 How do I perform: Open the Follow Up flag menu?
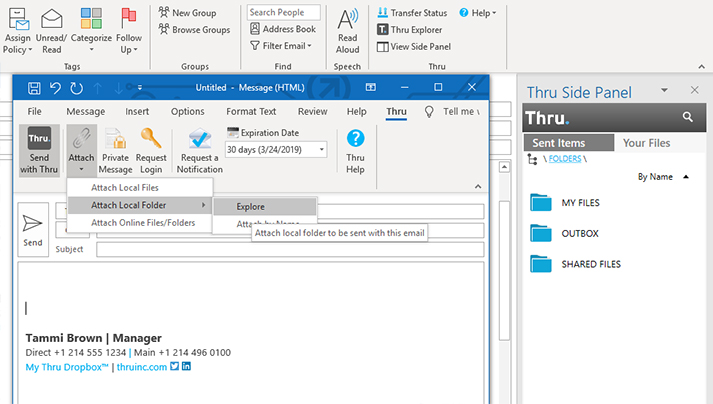(129, 31)
